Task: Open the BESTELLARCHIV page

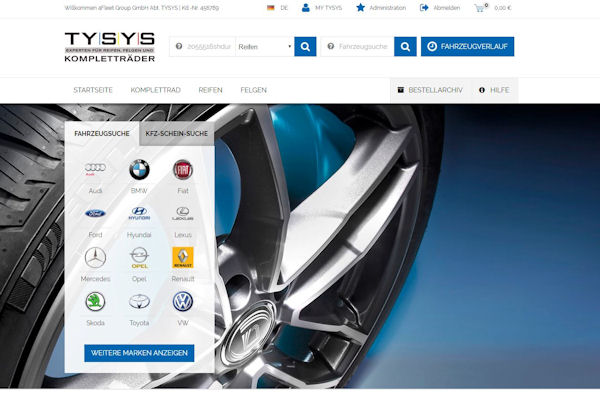Action: [x=430, y=90]
